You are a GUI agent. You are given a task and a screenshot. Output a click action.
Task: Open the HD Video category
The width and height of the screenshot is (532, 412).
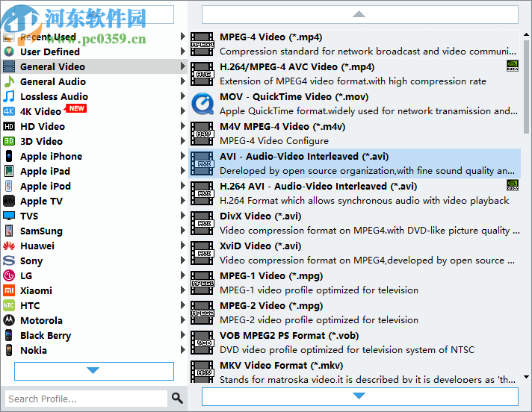94,126
